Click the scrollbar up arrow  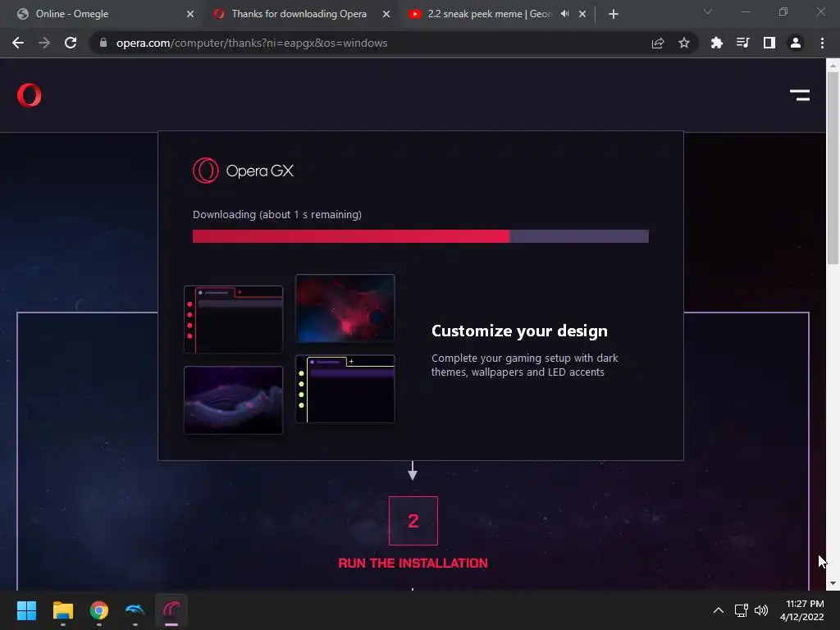click(x=833, y=66)
